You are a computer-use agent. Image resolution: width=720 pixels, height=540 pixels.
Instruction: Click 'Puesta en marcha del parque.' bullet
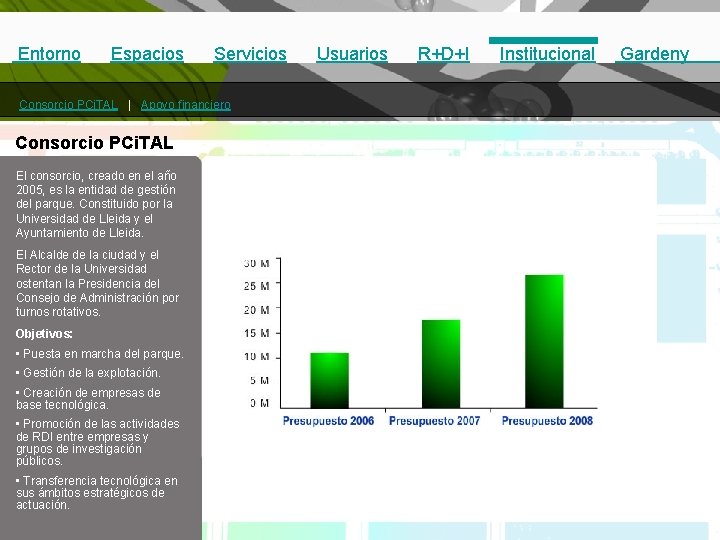click(x=100, y=354)
